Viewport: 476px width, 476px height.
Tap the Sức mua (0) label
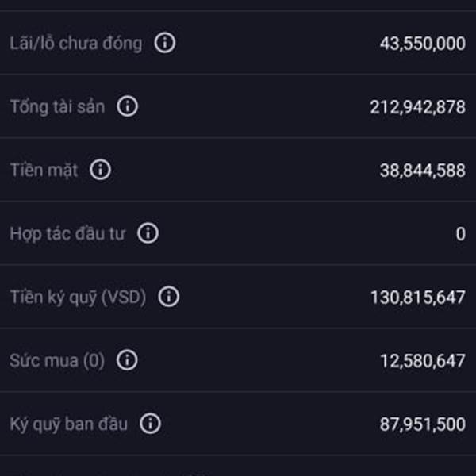[57, 361]
